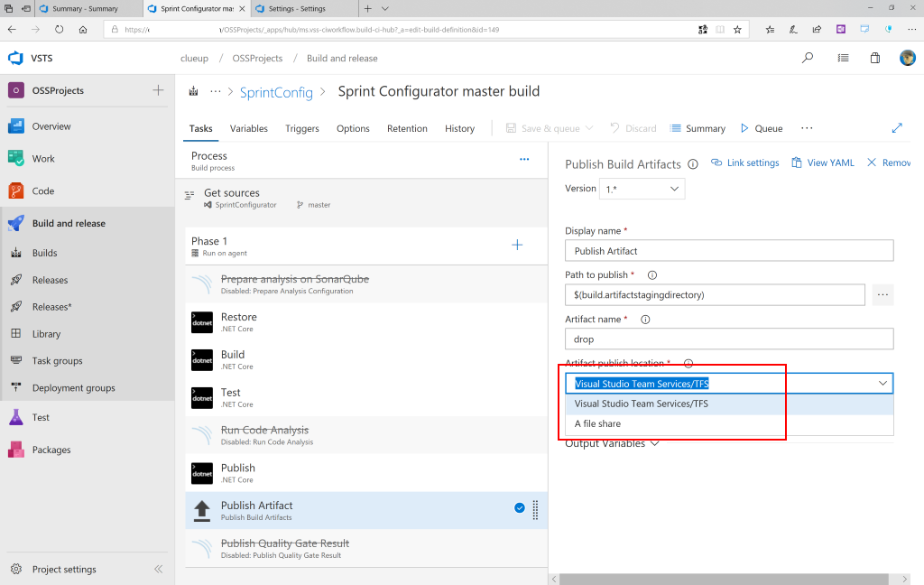
Task: Go to Releases in the sidebar
Action: click(x=50, y=280)
